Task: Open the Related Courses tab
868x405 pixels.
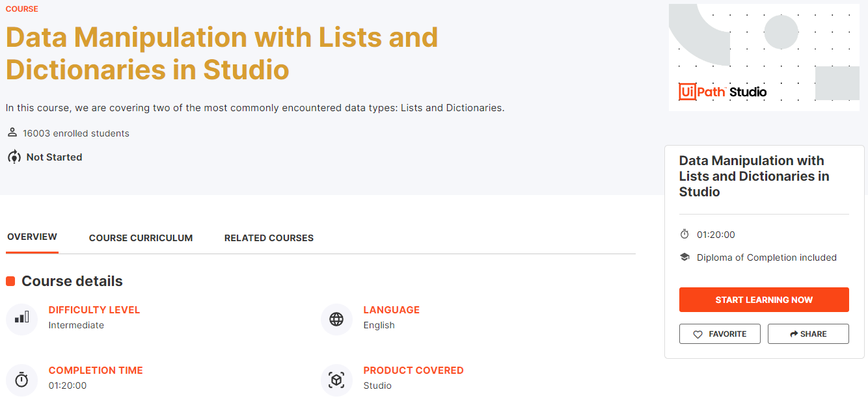Action: (x=269, y=238)
